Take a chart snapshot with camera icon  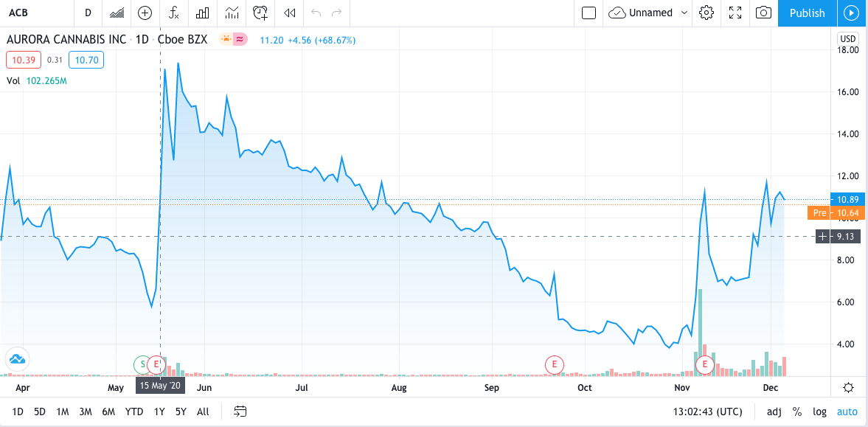[x=764, y=13]
